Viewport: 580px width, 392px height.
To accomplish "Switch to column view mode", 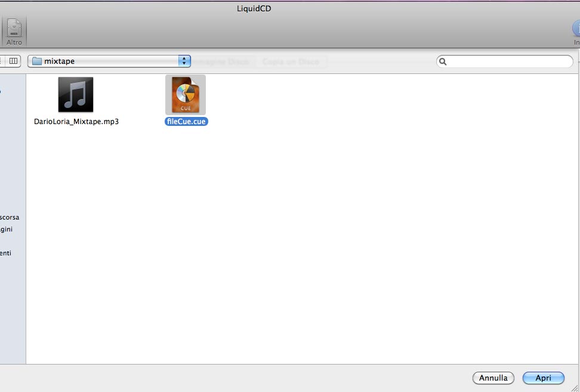I will coord(13,61).
